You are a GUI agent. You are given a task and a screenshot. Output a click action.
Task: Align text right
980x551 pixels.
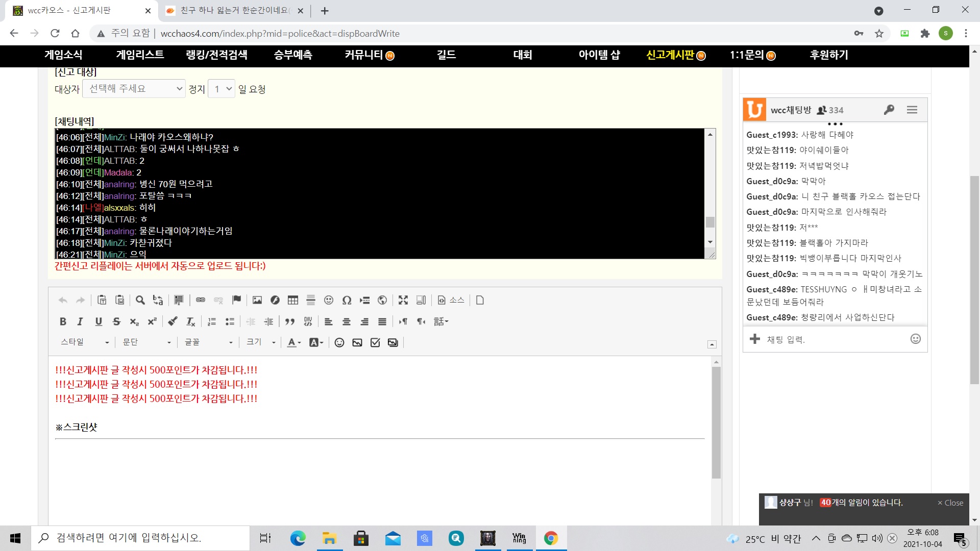[x=364, y=321]
